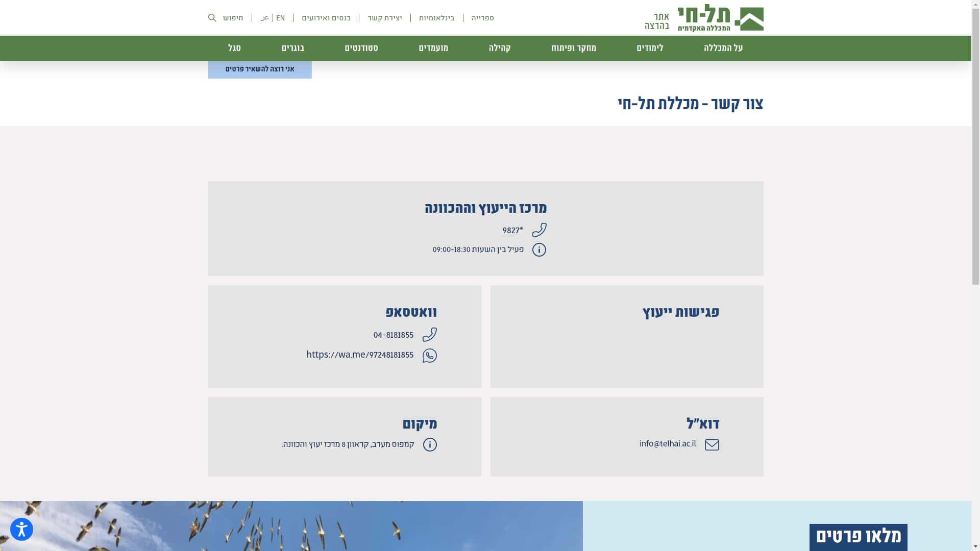Click the envelope icon next to email
This screenshot has width=980, height=551.
coord(712,444)
